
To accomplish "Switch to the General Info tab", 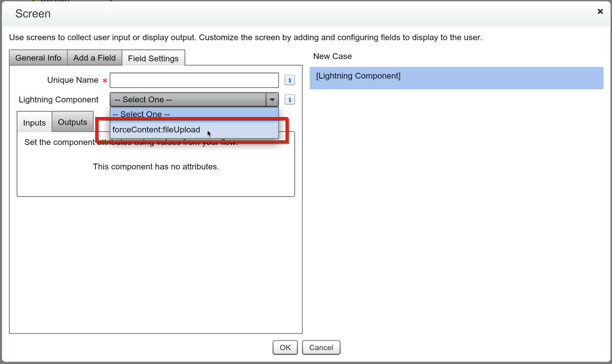I will tap(38, 57).
